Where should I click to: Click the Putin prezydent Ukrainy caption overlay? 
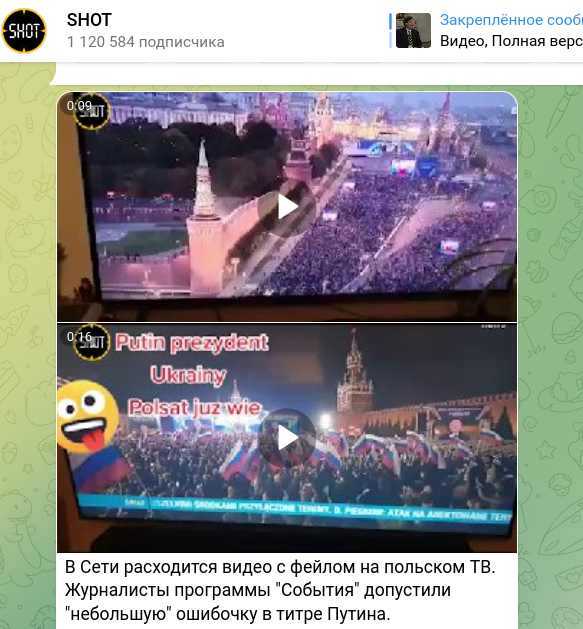pyautogui.click(x=191, y=359)
